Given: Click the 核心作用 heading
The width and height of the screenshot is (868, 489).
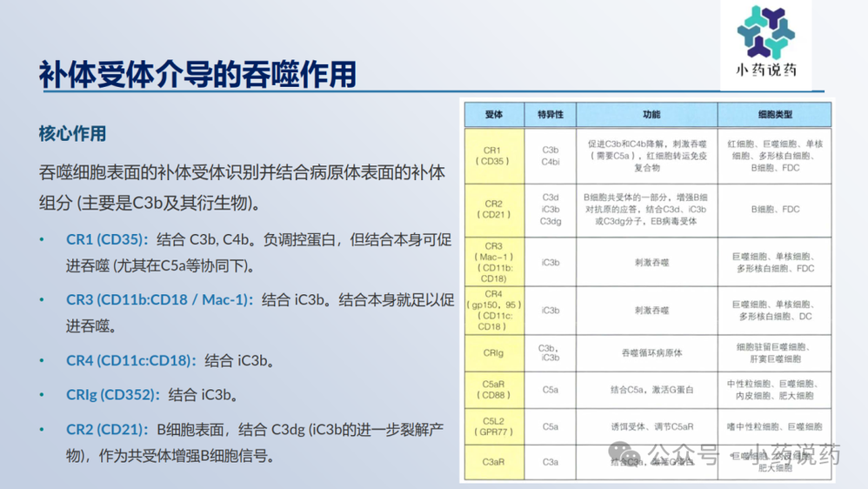Looking at the screenshot, I should [72, 133].
